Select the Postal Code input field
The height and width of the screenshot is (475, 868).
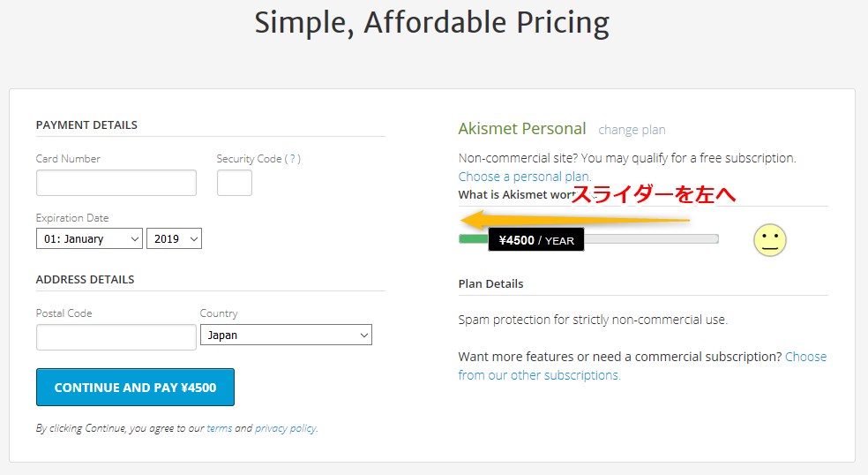point(116,337)
